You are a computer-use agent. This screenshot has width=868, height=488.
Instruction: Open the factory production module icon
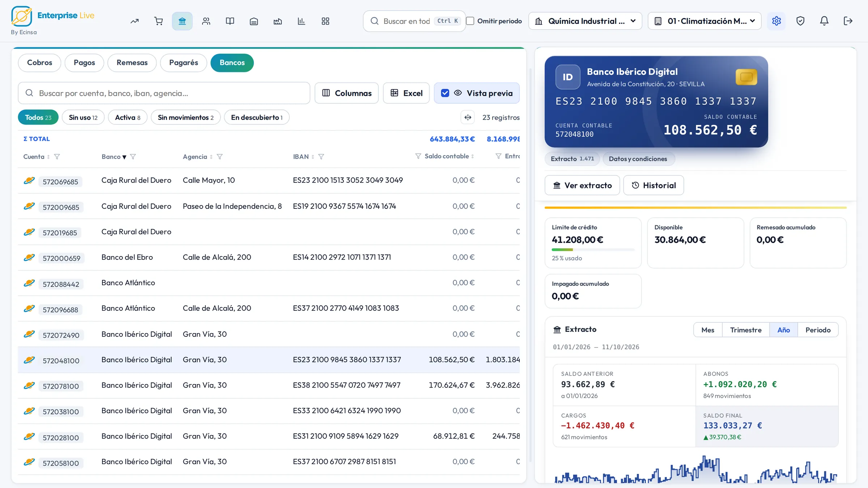[278, 21]
